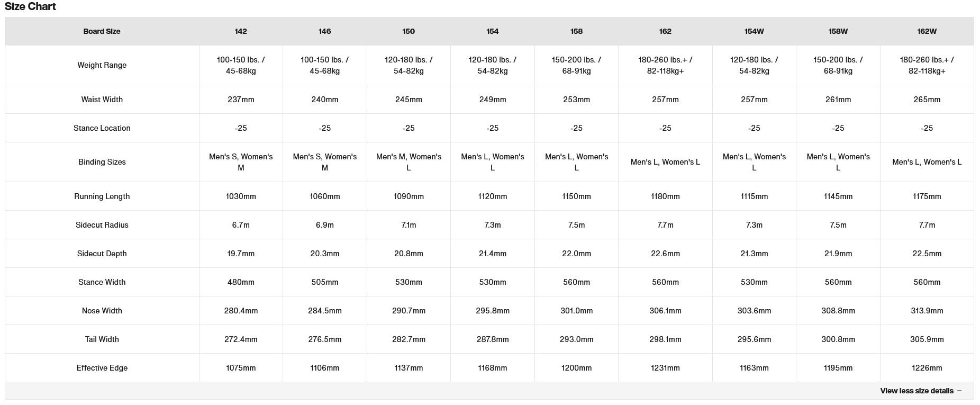Viewport: 980px width, 405px height.
Task: Select the 1030mm running length value
Action: pyautogui.click(x=241, y=196)
